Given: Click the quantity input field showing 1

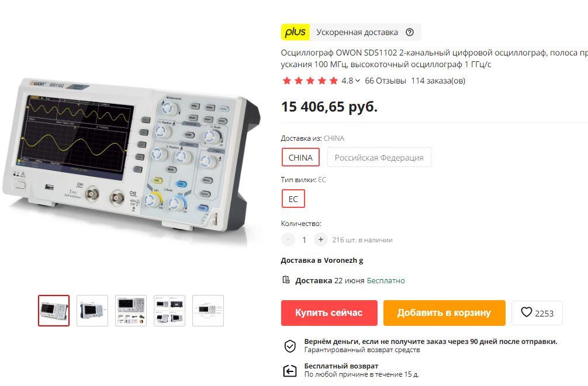Looking at the screenshot, I should pyautogui.click(x=304, y=240).
